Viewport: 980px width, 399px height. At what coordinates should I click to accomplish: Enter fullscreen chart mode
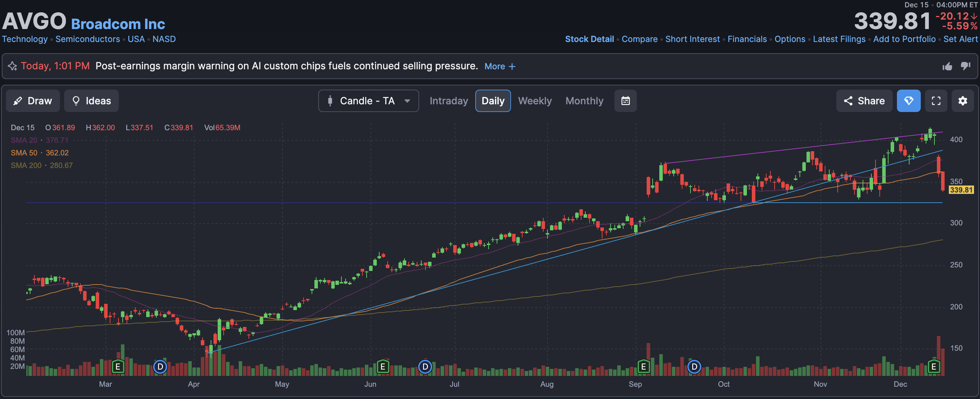tap(936, 101)
